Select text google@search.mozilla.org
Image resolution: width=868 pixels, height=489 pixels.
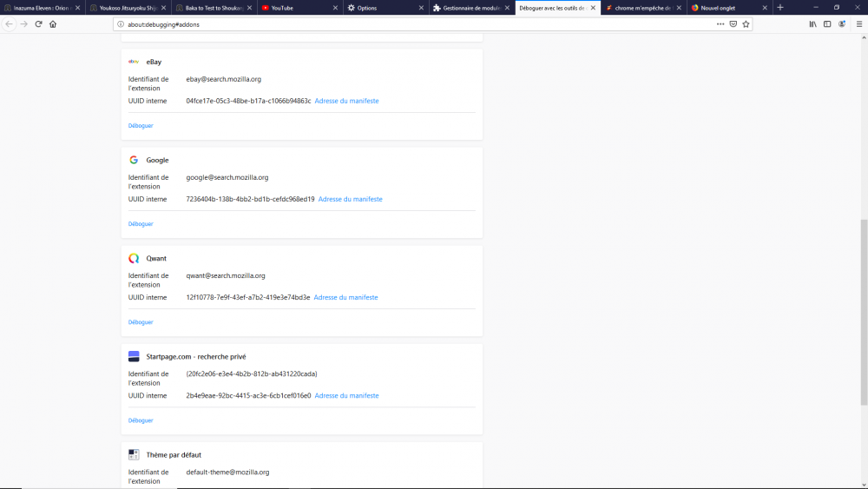click(x=227, y=177)
